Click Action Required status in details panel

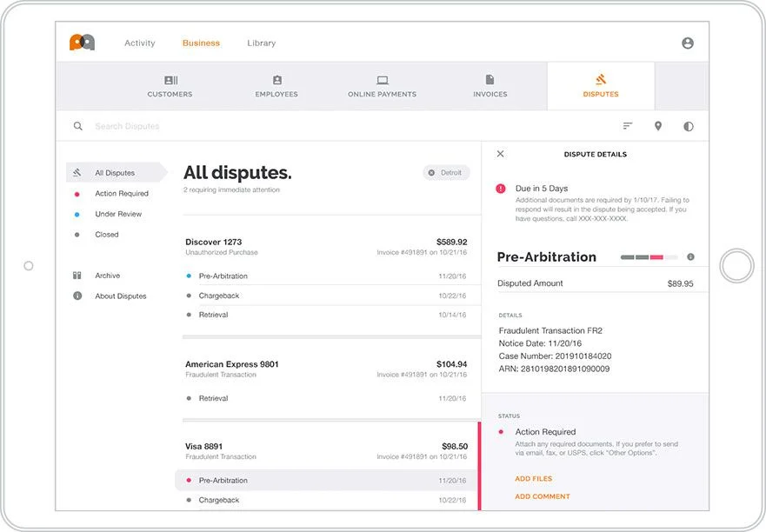click(x=545, y=432)
